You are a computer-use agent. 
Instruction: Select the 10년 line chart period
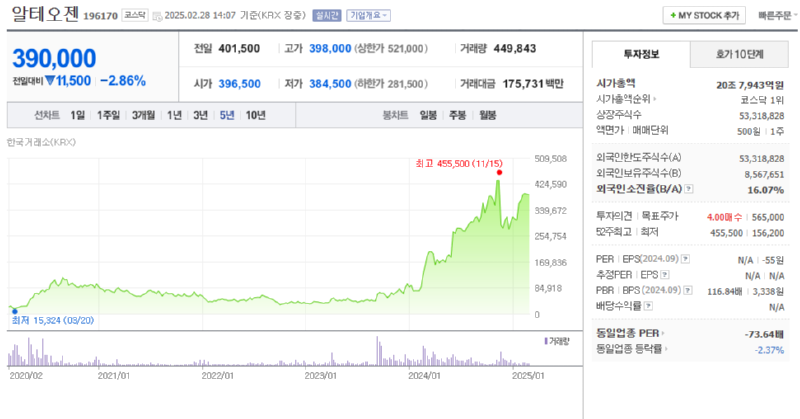click(x=256, y=115)
